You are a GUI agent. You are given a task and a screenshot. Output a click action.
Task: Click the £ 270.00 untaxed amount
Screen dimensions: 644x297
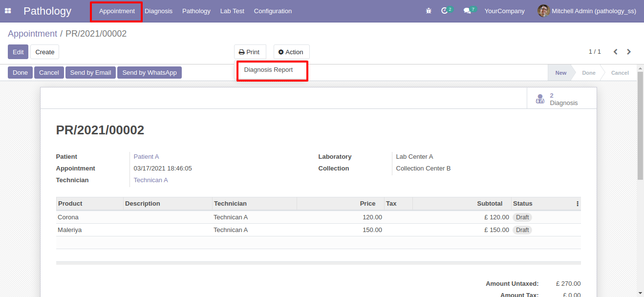pos(568,284)
